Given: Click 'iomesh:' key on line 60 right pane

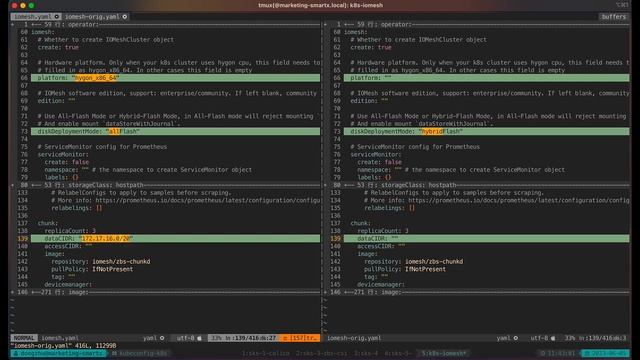Looking at the screenshot, I should (356, 32).
